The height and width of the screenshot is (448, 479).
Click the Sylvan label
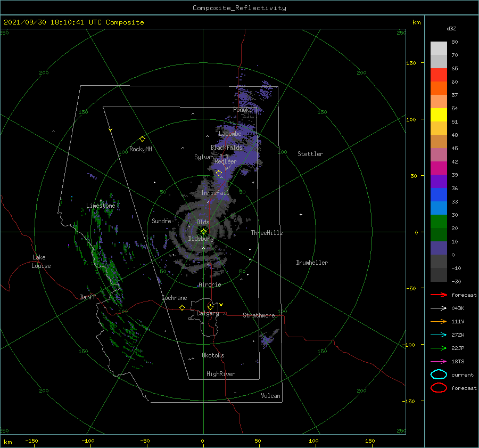[x=204, y=157]
